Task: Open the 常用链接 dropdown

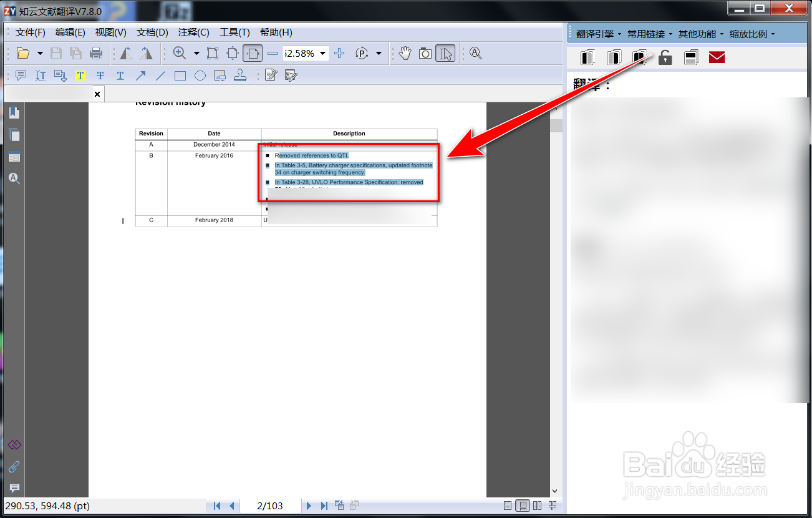Action: [650, 34]
